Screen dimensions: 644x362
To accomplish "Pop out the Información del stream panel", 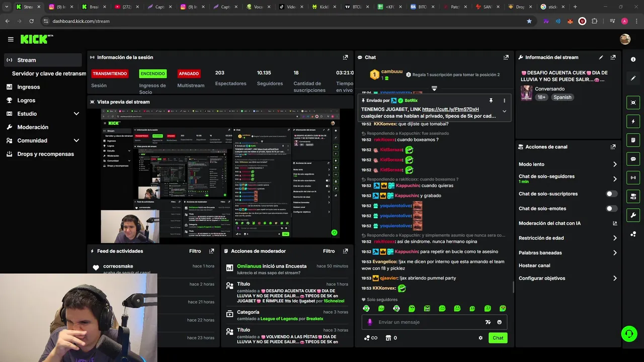I will (x=613, y=57).
